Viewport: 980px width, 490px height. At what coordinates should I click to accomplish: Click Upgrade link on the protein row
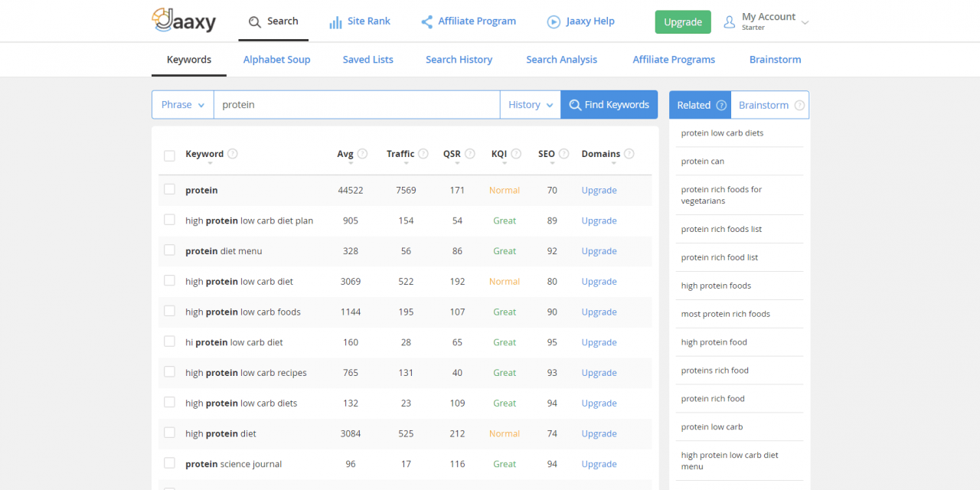click(599, 190)
